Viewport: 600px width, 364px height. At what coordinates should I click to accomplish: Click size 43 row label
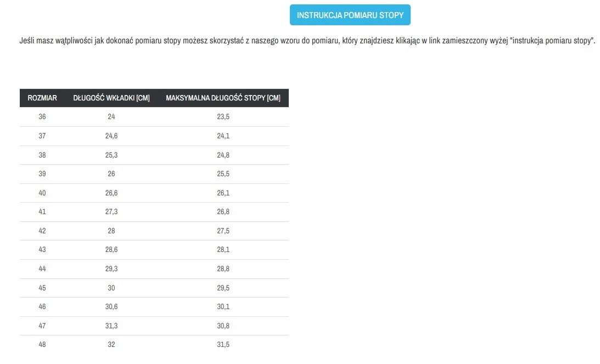(x=42, y=250)
